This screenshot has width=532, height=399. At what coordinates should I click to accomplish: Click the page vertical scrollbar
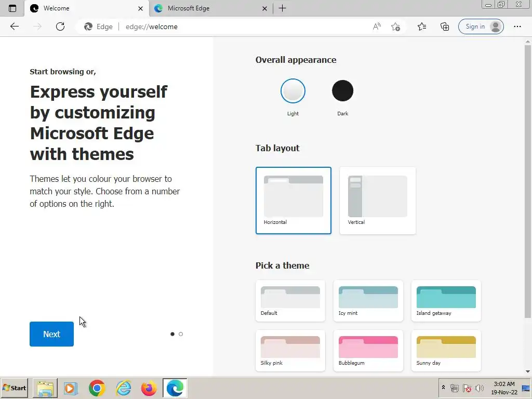tap(528, 181)
